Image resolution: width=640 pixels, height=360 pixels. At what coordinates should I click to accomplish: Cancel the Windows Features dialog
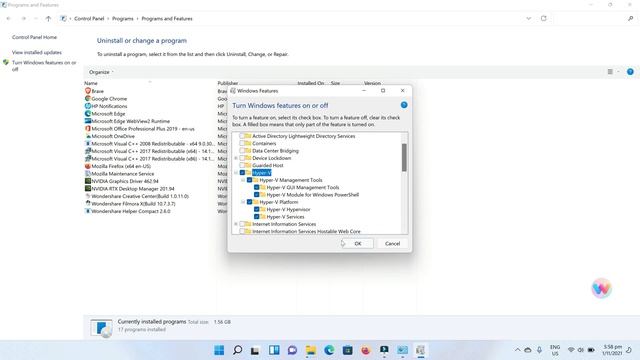(392, 244)
